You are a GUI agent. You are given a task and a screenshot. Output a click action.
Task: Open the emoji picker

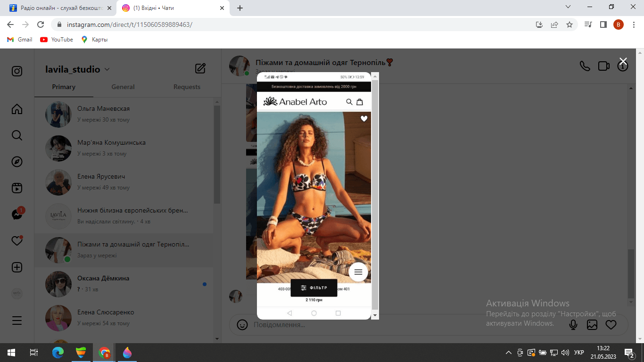(x=242, y=325)
